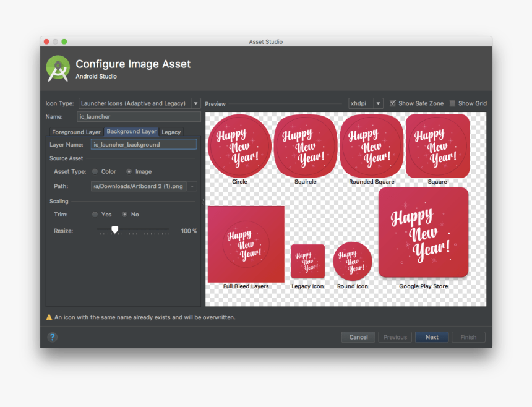Click the Android Studio logo icon
This screenshot has height=407, width=532.
(x=58, y=69)
